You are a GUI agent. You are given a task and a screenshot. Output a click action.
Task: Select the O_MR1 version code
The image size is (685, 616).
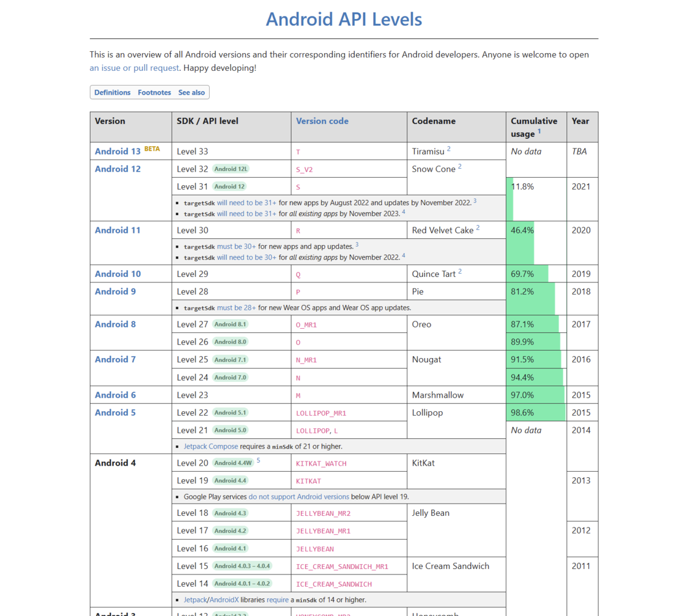coord(306,325)
